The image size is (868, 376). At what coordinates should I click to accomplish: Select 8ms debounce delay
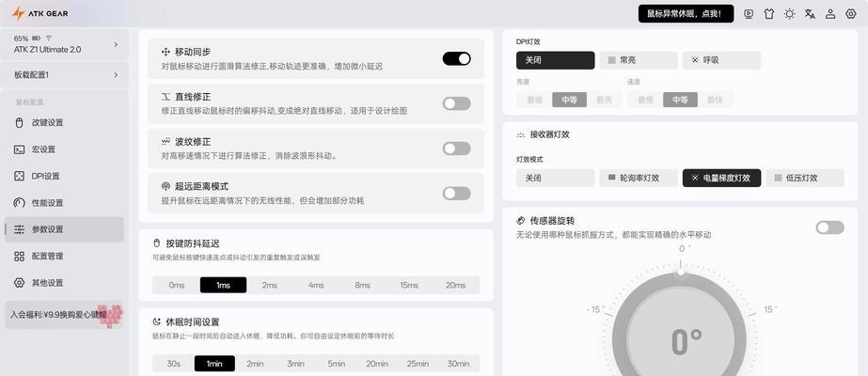363,286
